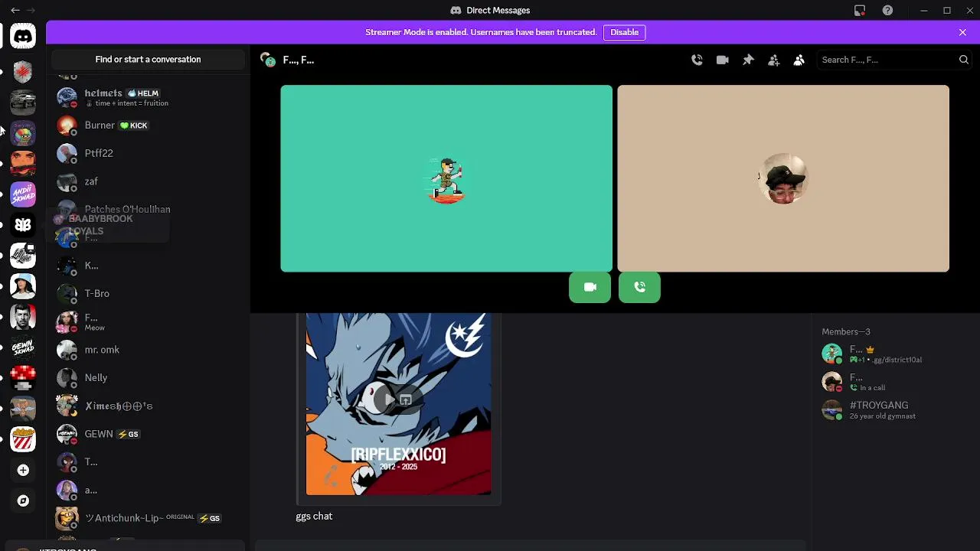The width and height of the screenshot is (980, 551).
Task: Open DM with F... Meow
Action: [x=149, y=321]
